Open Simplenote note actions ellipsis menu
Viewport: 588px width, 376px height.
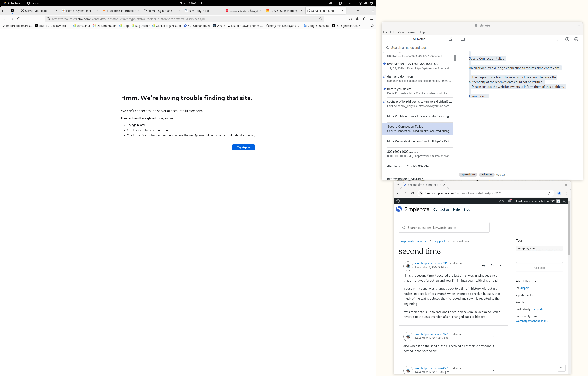tap(576, 39)
